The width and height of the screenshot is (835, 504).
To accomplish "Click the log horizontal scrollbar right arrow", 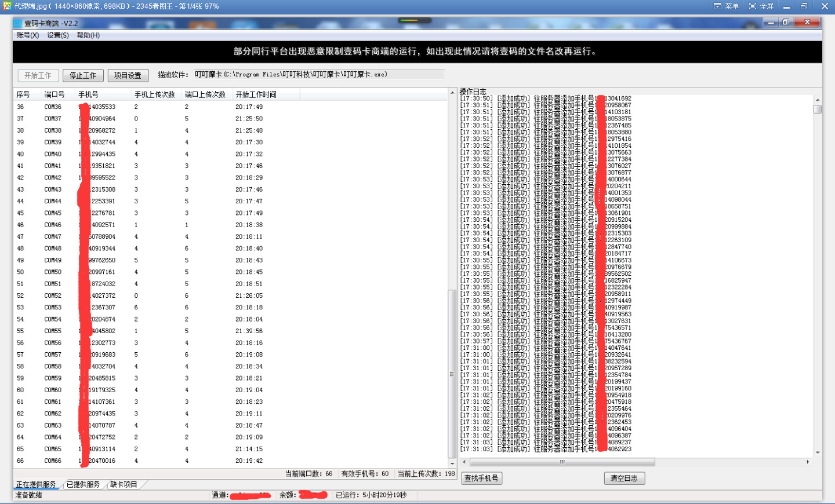I will 808,462.
